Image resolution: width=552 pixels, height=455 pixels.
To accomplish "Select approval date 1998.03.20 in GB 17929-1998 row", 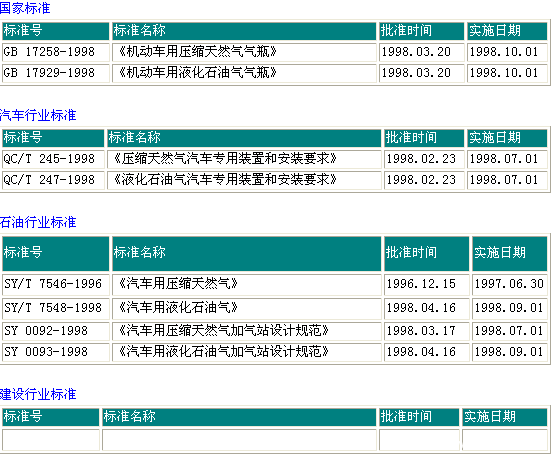I will [x=416, y=73].
